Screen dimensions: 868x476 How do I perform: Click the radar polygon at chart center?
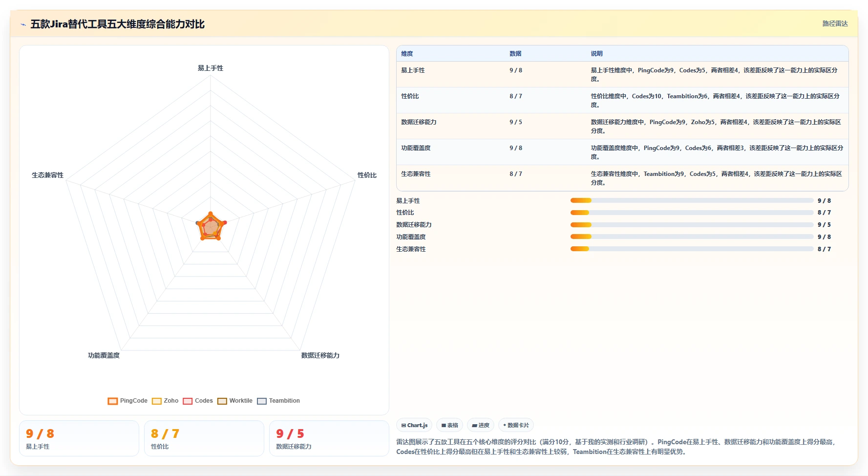click(x=211, y=227)
